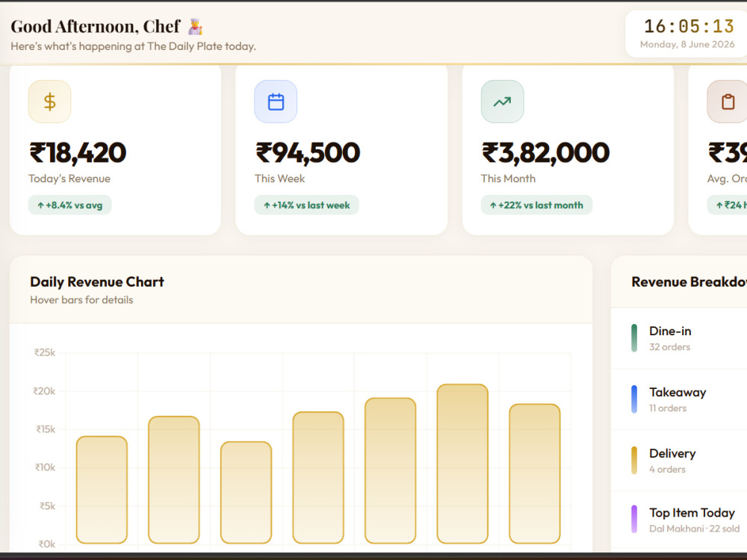This screenshot has height=560, width=747.
Task: Select the Top Item Today row
Action: click(679, 520)
